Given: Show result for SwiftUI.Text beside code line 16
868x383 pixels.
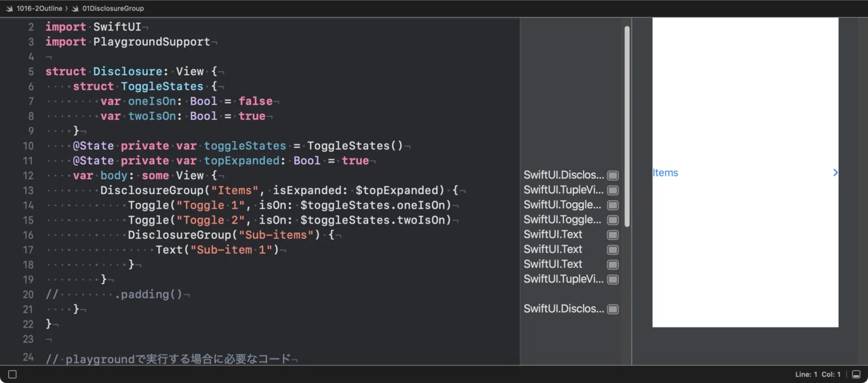Looking at the screenshot, I should pos(613,235).
